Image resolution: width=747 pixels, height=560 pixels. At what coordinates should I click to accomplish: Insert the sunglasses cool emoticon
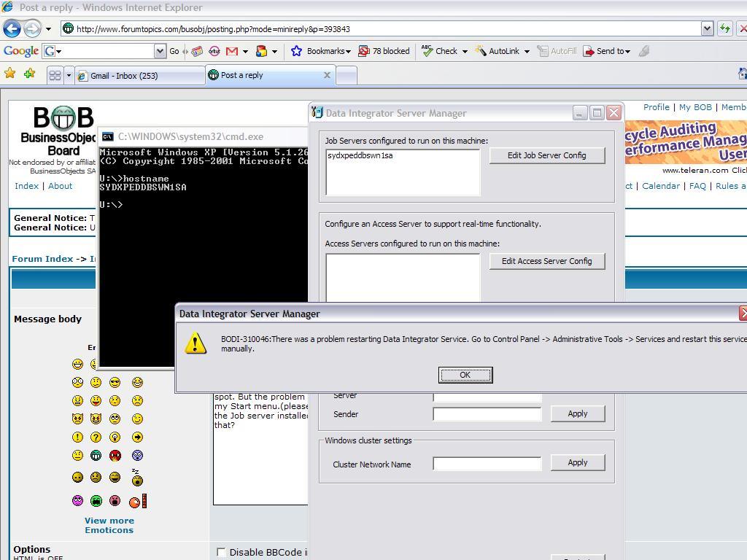pyautogui.click(x=114, y=382)
